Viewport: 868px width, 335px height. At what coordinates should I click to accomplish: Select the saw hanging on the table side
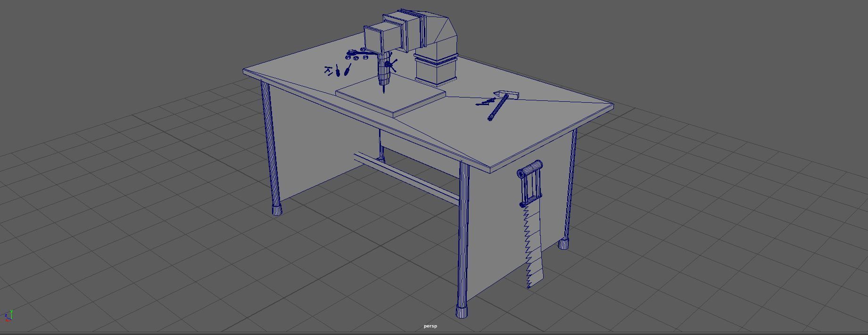532,224
